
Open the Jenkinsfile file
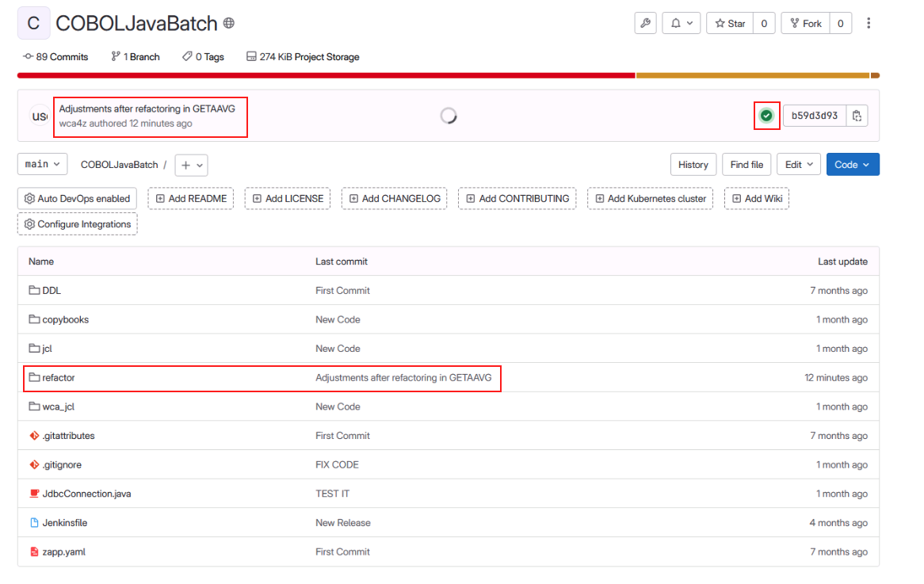pyautogui.click(x=65, y=523)
